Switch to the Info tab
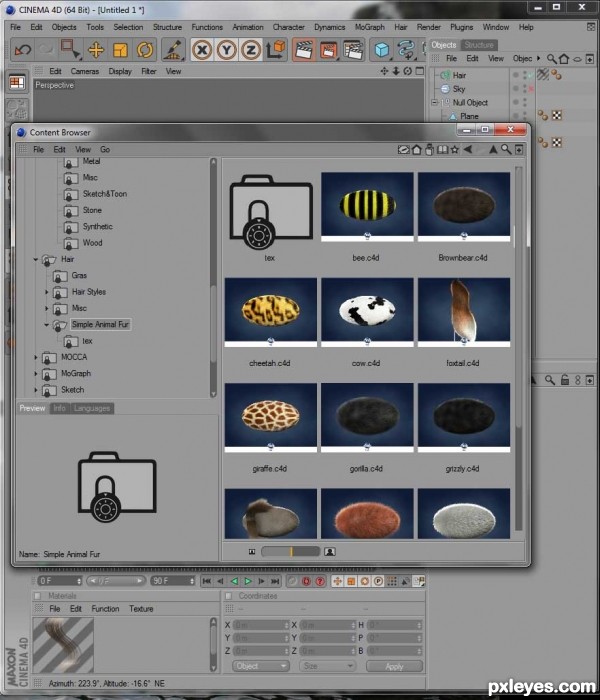600x700 pixels. click(x=59, y=408)
